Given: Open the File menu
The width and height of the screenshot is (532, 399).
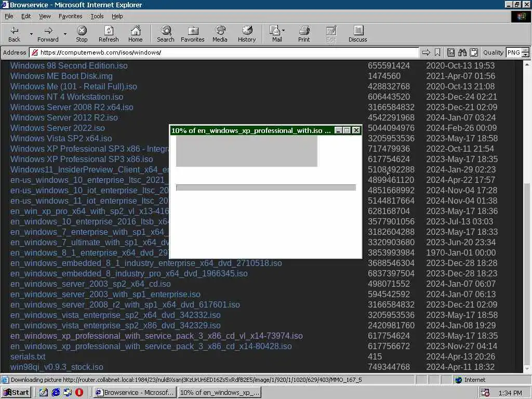Looking at the screenshot, I should [x=9, y=16].
